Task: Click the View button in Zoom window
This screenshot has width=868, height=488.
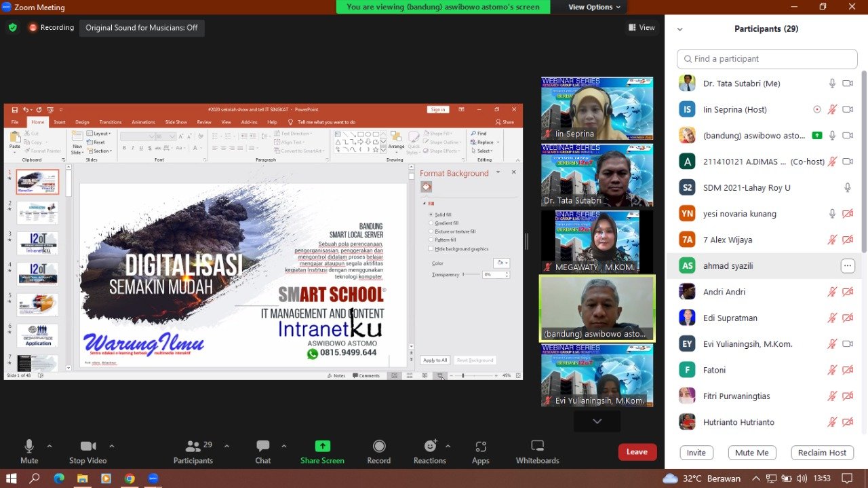Action: click(642, 28)
